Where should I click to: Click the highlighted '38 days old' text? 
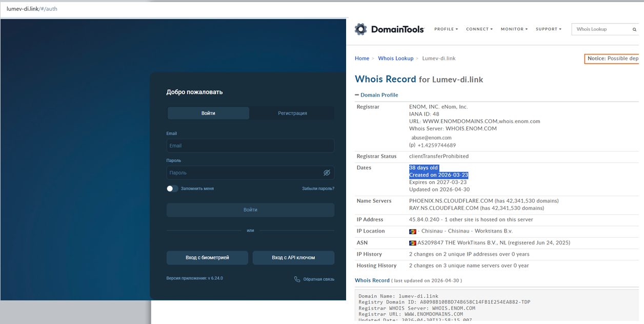[424, 168]
